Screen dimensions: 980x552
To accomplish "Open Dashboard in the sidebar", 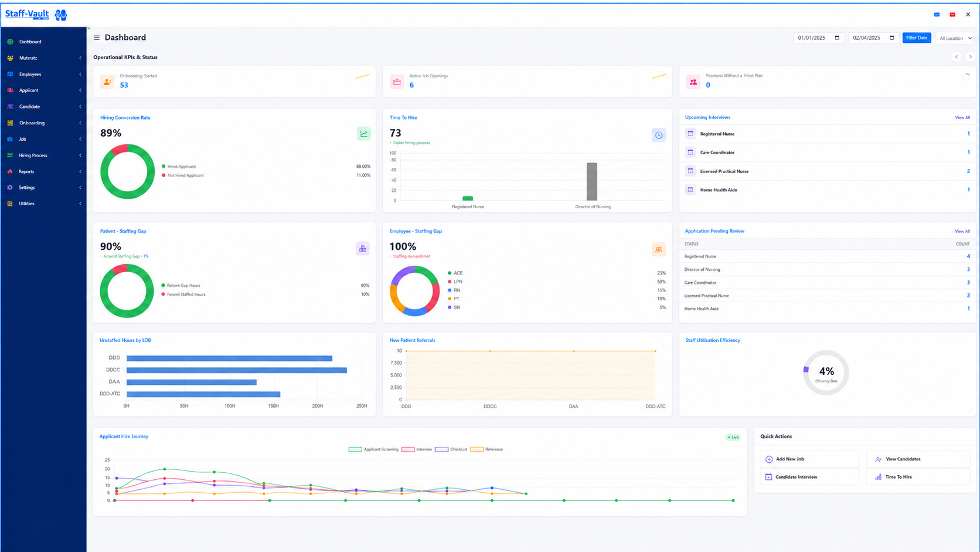I will click(x=44, y=42).
